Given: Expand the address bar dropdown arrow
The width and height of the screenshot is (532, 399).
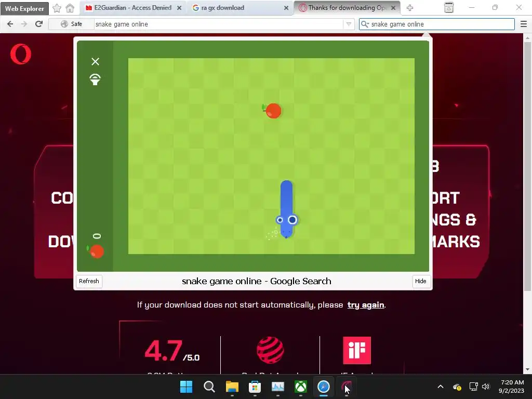Looking at the screenshot, I should 349,24.
